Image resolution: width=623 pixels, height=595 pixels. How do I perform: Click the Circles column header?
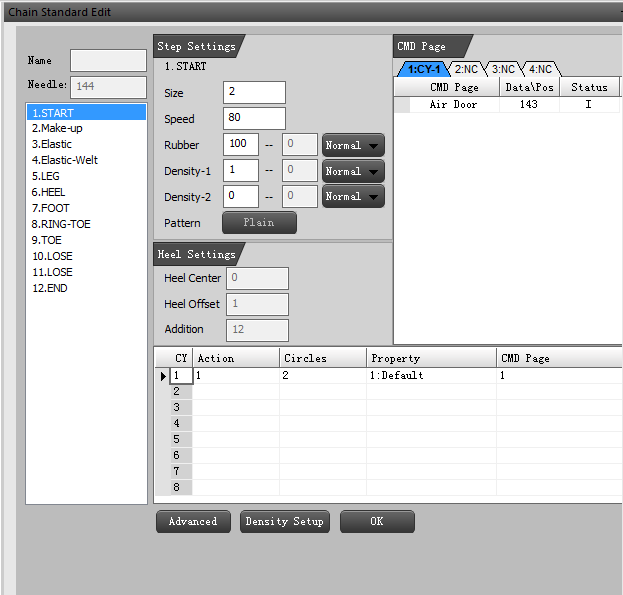pos(323,358)
